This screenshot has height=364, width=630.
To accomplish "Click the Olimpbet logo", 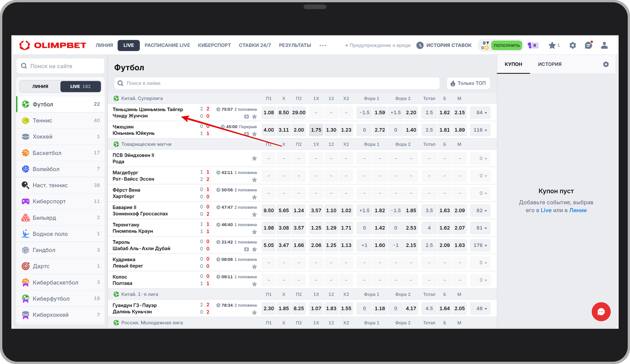I will (53, 45).
